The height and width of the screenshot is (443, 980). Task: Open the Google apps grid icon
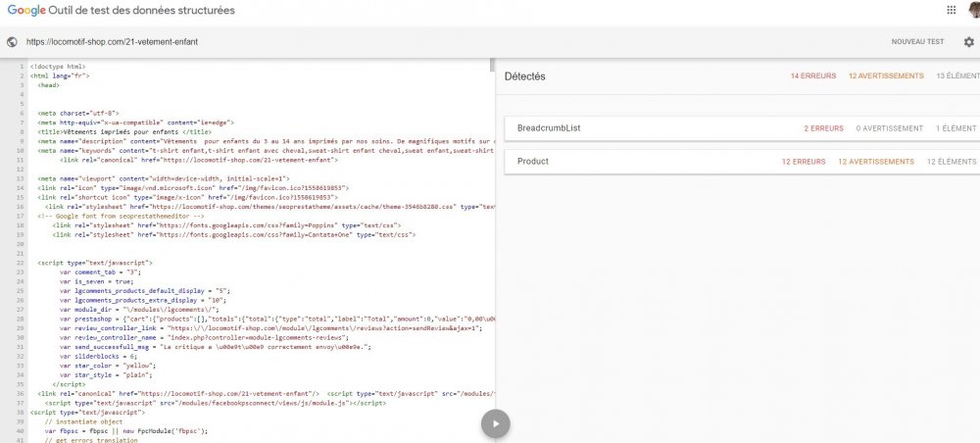(952, 10)
